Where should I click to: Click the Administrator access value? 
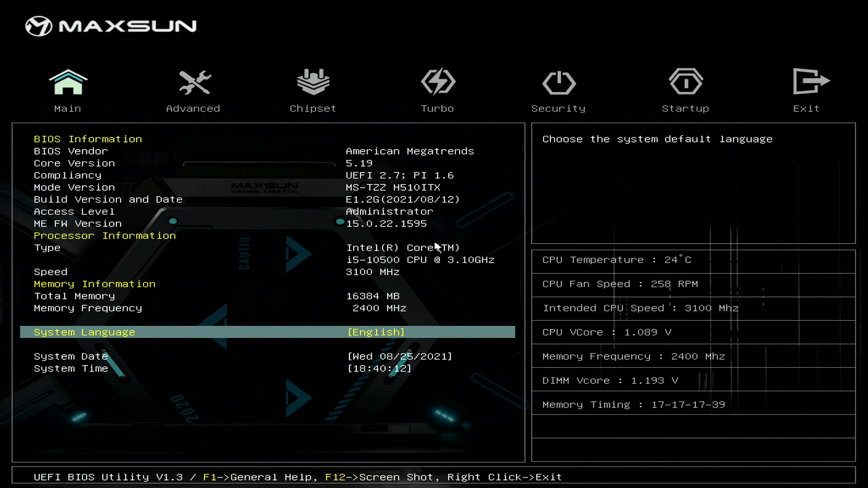tap(390, 211)
